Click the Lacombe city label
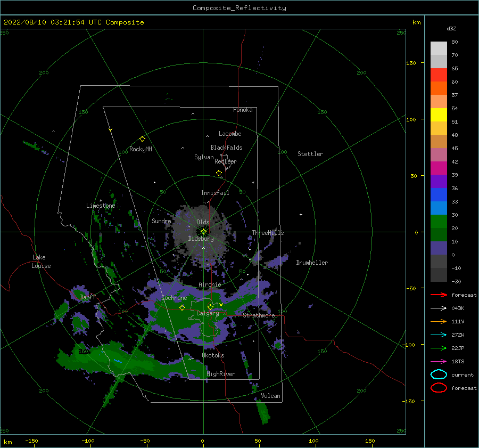The image size is (479, 448). pyautogui.click(x=230, y=134)
